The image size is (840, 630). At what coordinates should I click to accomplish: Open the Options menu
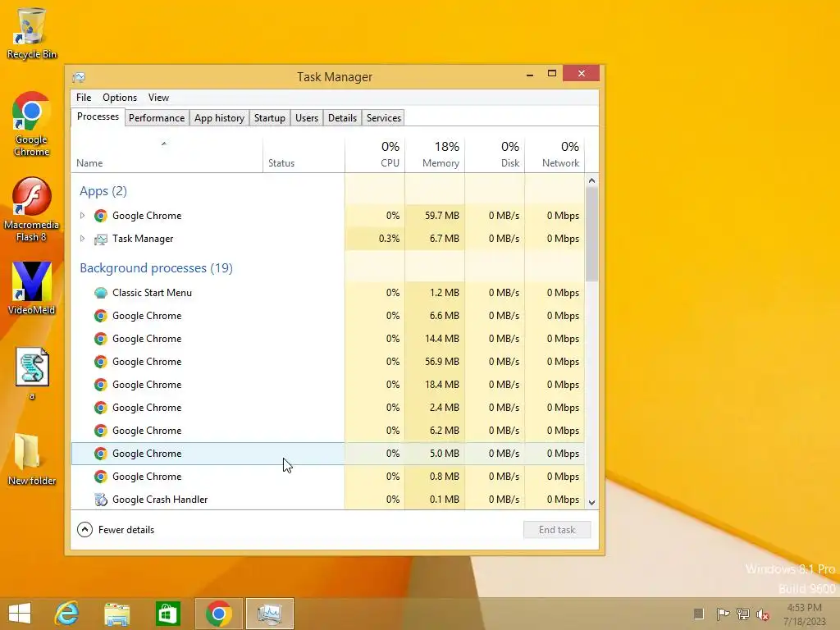point(120,98)
